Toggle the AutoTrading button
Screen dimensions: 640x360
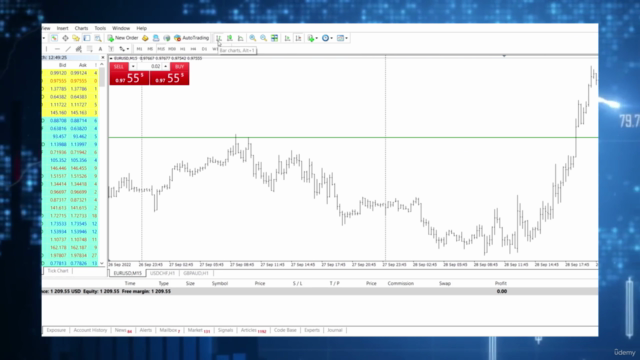(191, 38)
